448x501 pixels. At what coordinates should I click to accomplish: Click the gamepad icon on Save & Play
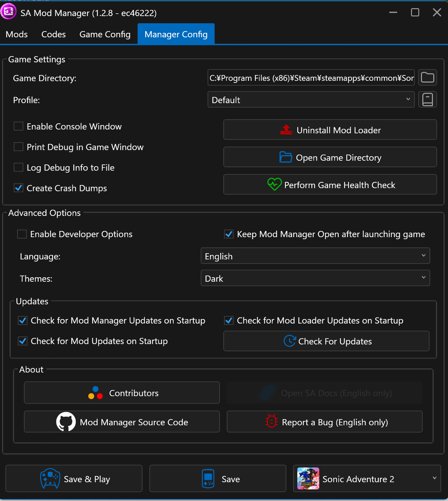(50, 479)
